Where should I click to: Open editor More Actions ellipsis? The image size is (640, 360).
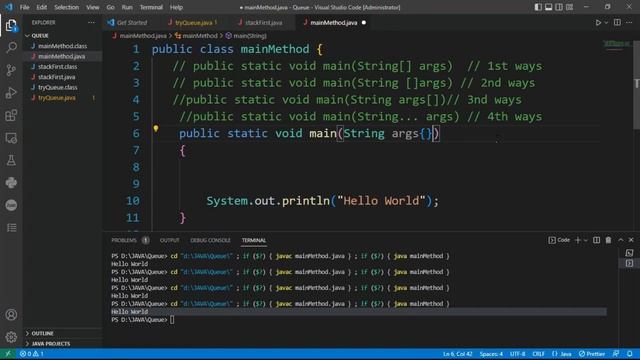[629, 22]
